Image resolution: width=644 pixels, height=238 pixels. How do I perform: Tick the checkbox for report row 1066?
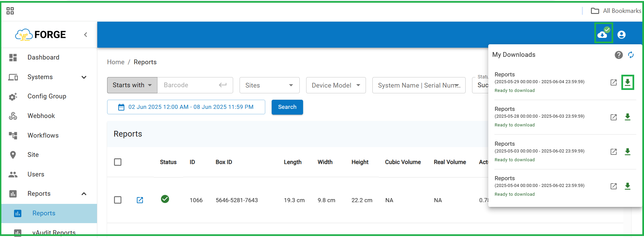[118, 200]
